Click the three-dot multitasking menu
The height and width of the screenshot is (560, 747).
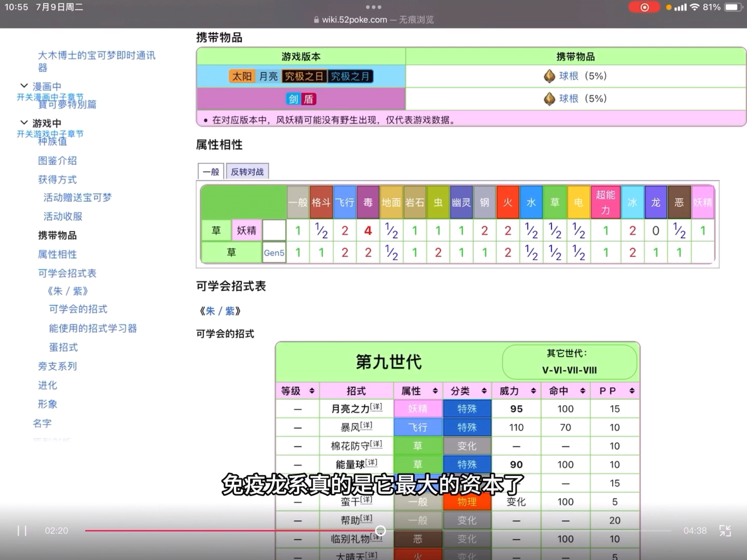tap(374, 7)
